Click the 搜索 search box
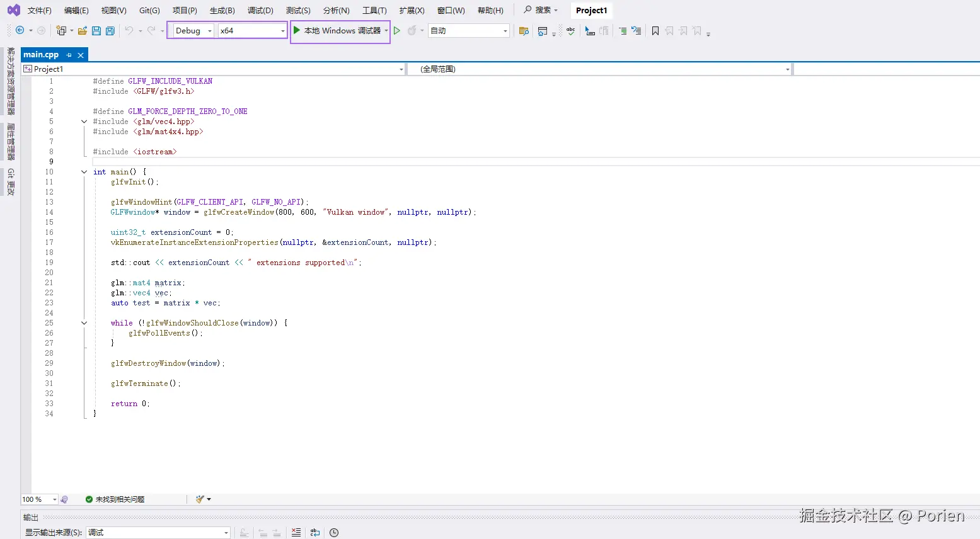Screen dimensions: 980x539 (x=541, y=11)
